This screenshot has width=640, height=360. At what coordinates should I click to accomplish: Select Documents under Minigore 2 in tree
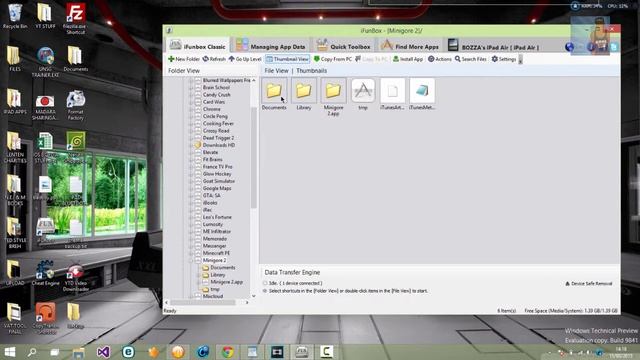pyautogui.click(x=222, y=268)
